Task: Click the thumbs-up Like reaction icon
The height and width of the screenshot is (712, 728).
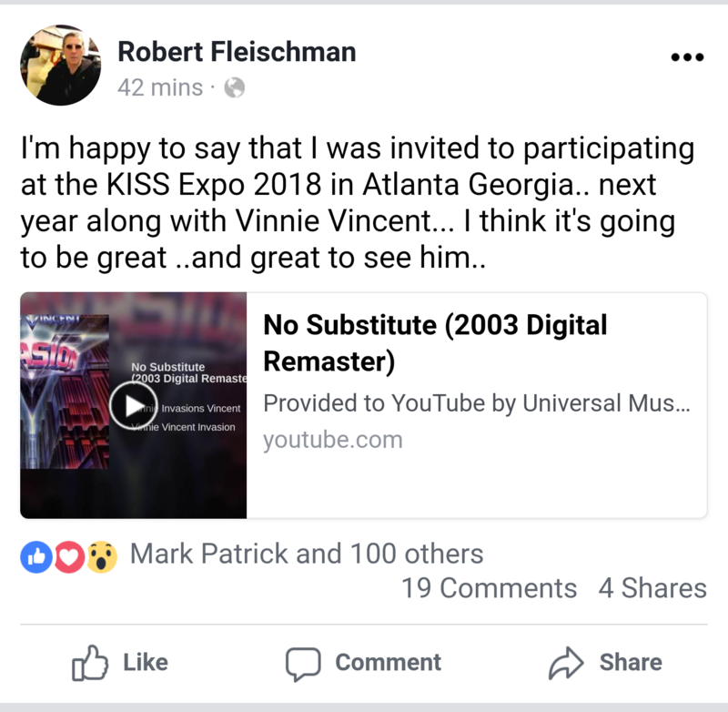Action: 35,554
